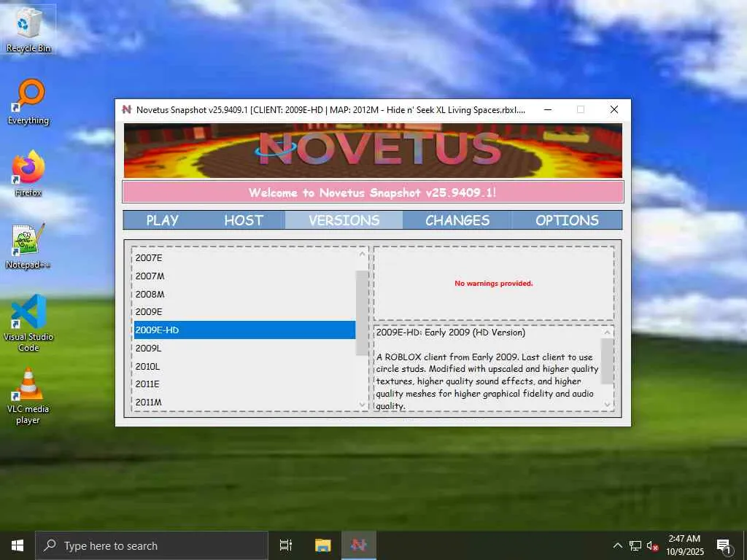Click the version list scrollbar thumb
Image resolution: width=747 pixels, height=560 pixels.
pyautogui.click(x=362, y=313)
